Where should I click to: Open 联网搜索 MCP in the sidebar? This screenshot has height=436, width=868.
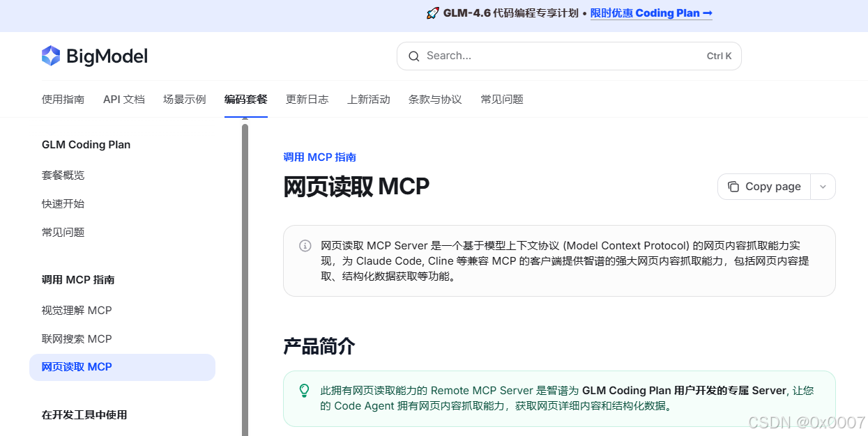77,338
